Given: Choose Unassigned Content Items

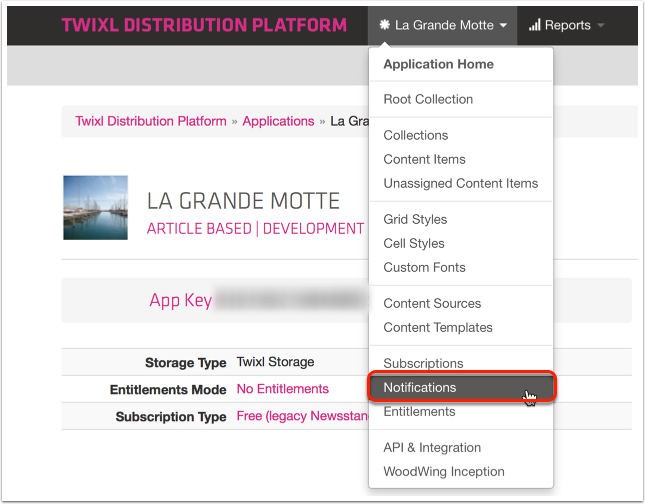Looking at the screenshot, I should (461, 183).
